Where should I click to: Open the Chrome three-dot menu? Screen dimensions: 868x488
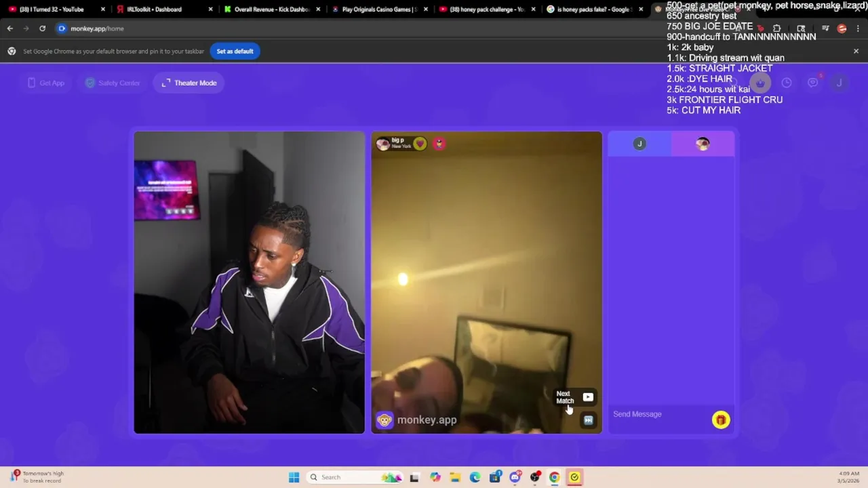858,28
